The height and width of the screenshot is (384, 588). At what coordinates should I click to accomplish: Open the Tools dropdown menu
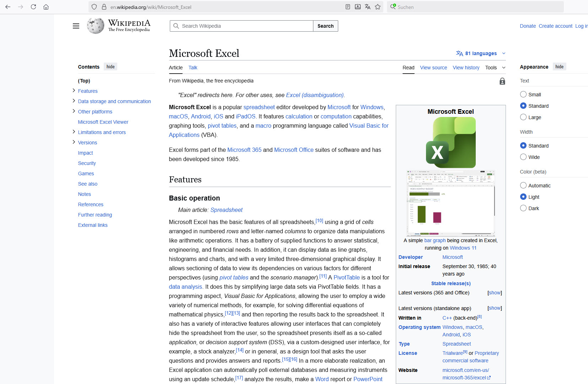point(495,68)
